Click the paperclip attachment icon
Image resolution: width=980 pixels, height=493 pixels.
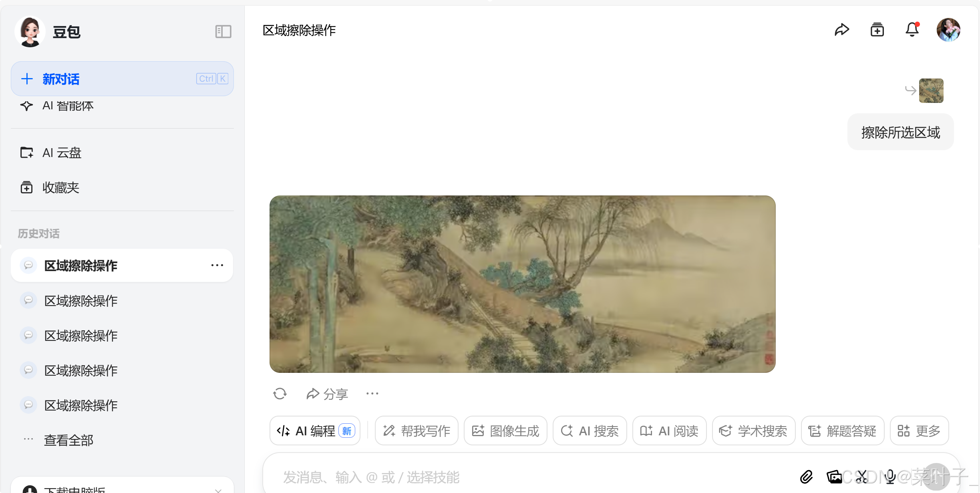[806, 477]
